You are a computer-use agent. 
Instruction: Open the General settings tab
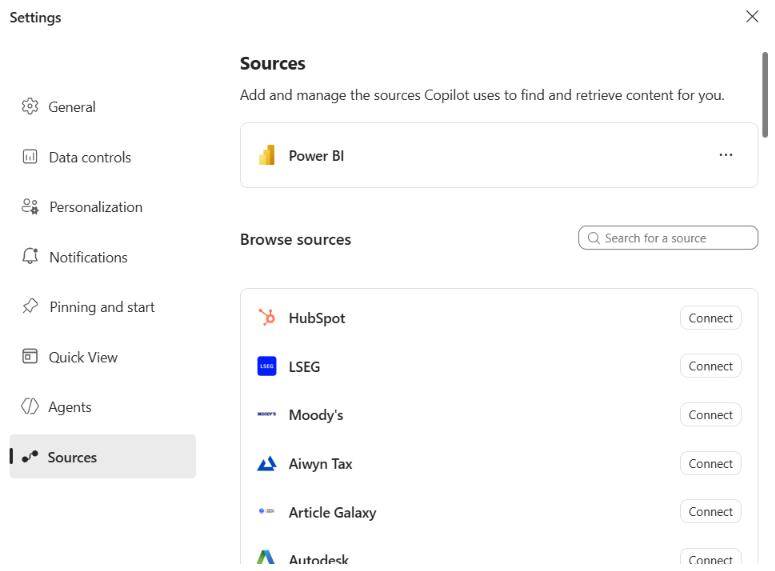102,107
